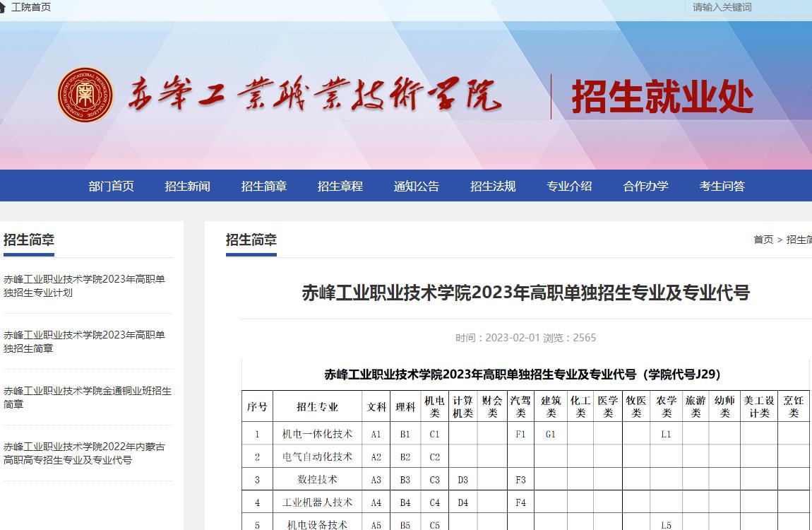The height and width of the screenshot is (530, 812).
Task: Click the 文科 column header
Action: pyautogui.click(x=376, y=407)
